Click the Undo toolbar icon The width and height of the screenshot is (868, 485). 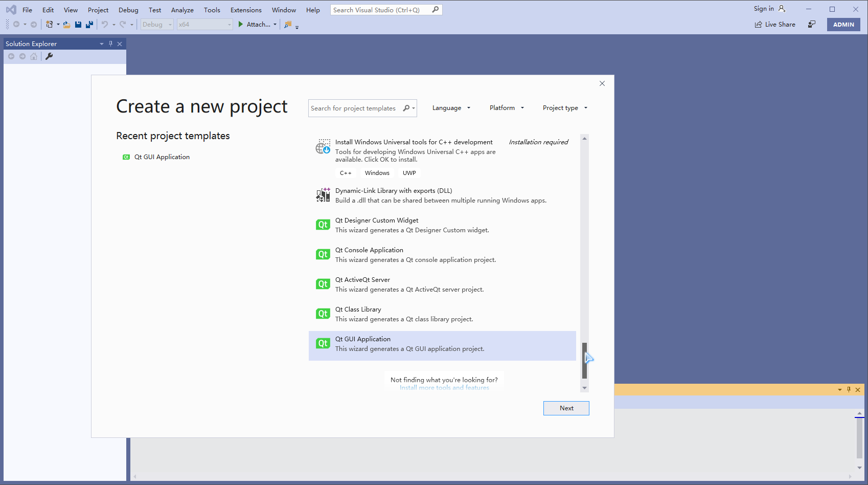[x=105, y=24]
